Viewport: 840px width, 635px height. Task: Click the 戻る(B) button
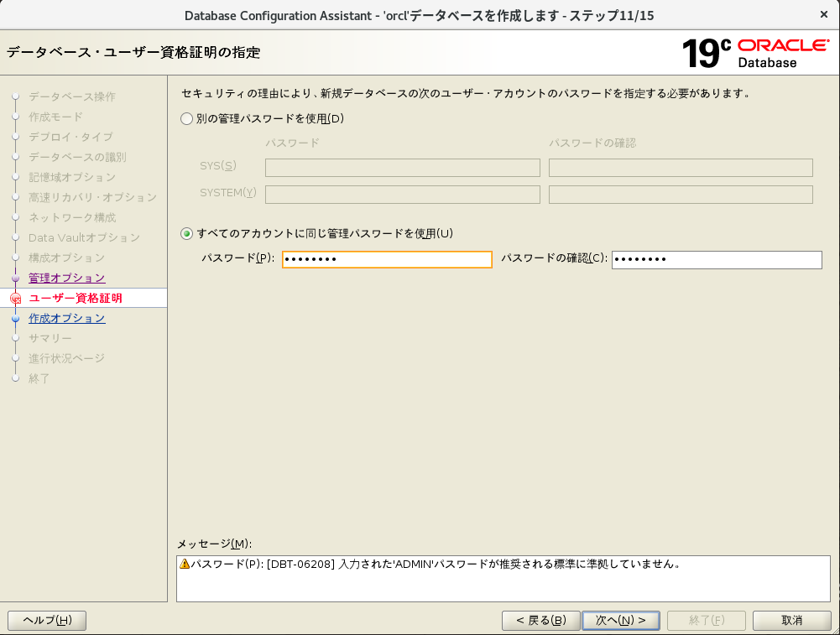(x=540, y=620)
